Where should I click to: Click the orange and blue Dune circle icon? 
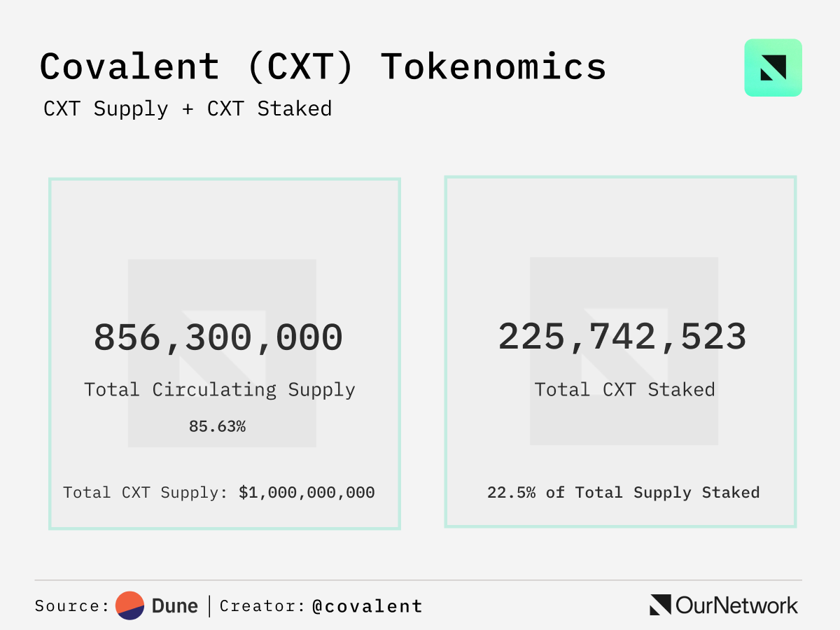pos(129,605)
